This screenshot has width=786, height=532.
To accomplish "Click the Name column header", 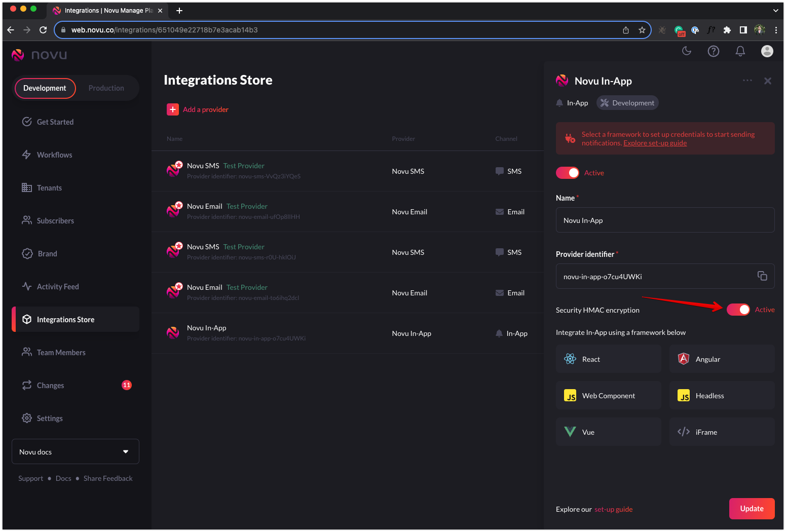I will click(x=175, y=139).
